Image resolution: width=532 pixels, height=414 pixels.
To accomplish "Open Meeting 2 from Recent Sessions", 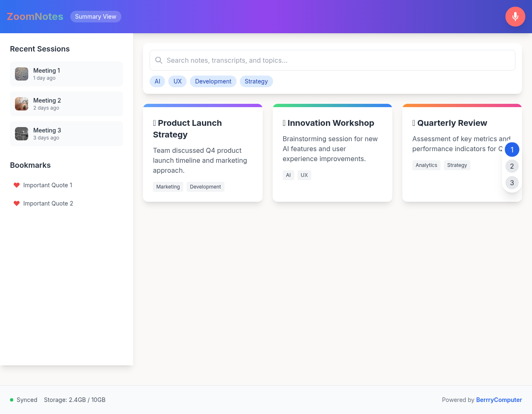I will [x=66, y=103].
